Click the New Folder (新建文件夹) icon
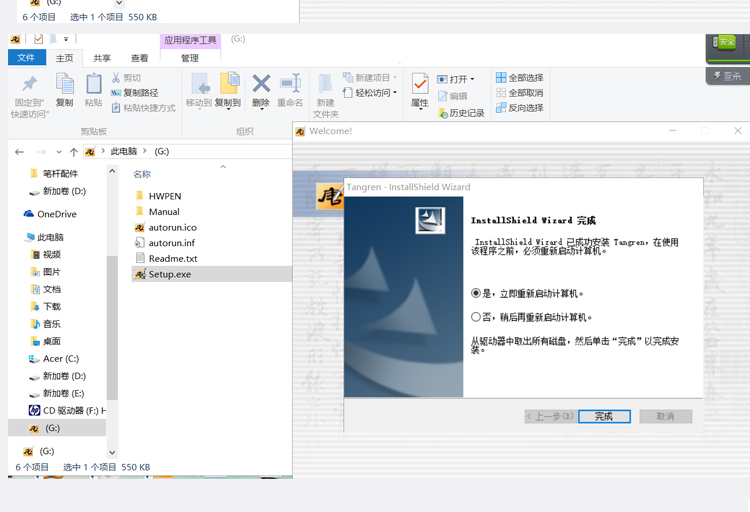 click(x=325, y=92)
